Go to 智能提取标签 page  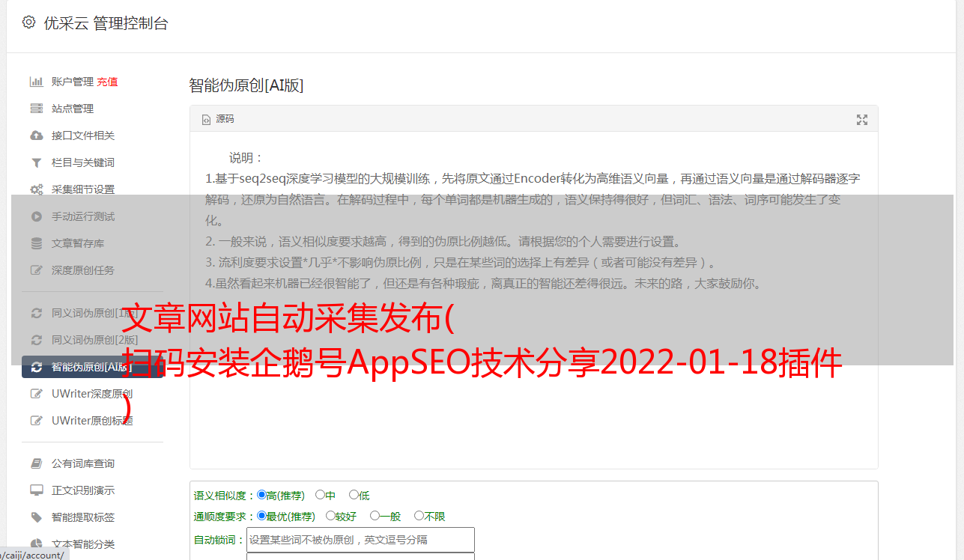tap(83, 517)
